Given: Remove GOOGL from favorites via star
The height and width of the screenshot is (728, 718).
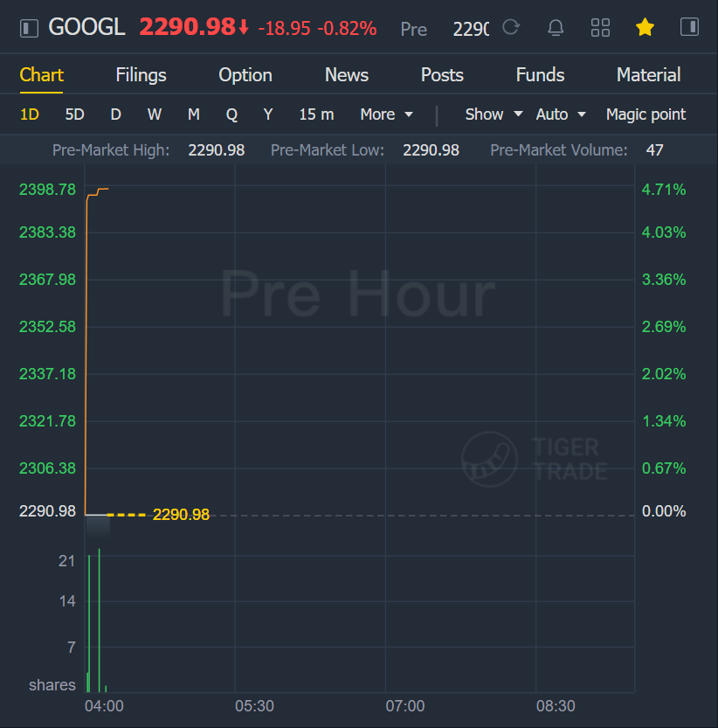Looking at the screenshot, I should coord(645,27).
